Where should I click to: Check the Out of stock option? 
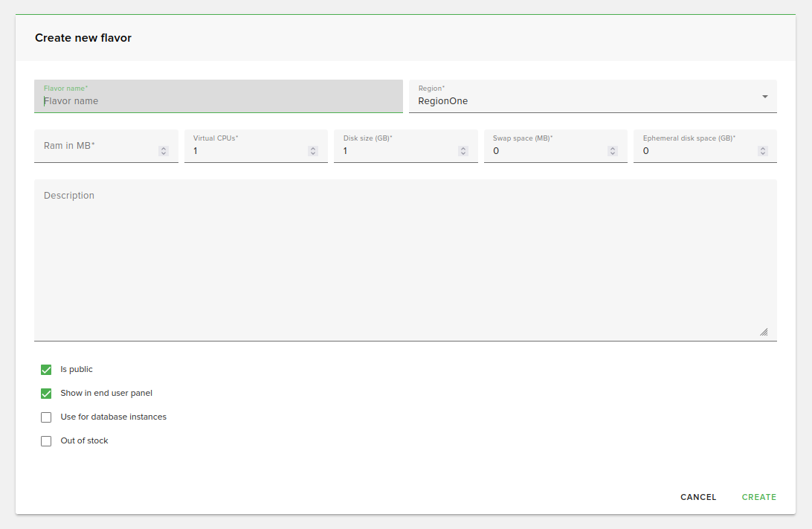tap(45, 440)
